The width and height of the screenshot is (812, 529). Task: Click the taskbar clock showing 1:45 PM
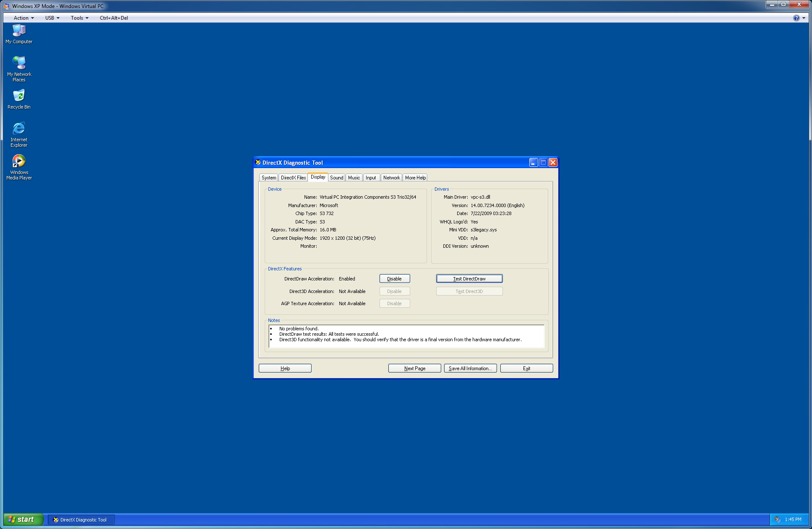pos(793,520)
